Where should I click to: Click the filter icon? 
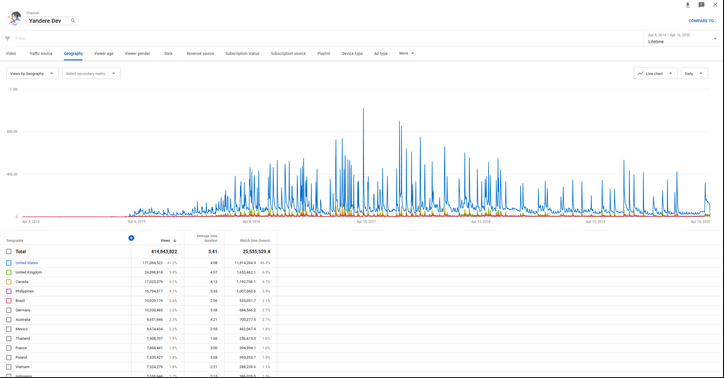[7, 39]
